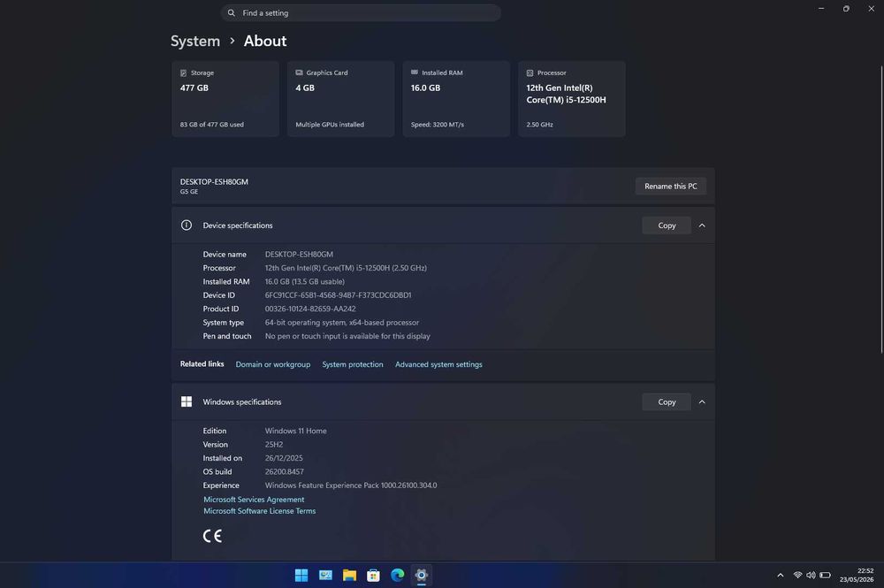This screenshot has height=588, width=884.
Task: Click the search magnifier icon
Action: [x=231, y=13]
